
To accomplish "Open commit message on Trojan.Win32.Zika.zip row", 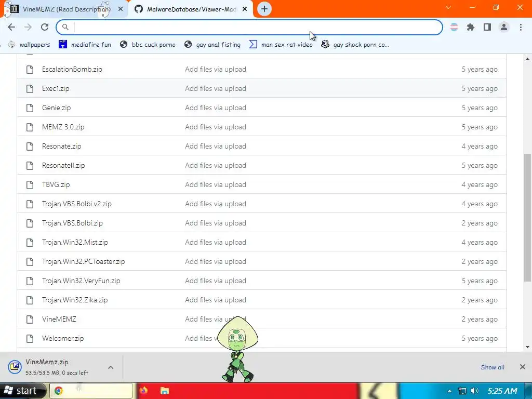I will tap(216, 300).
